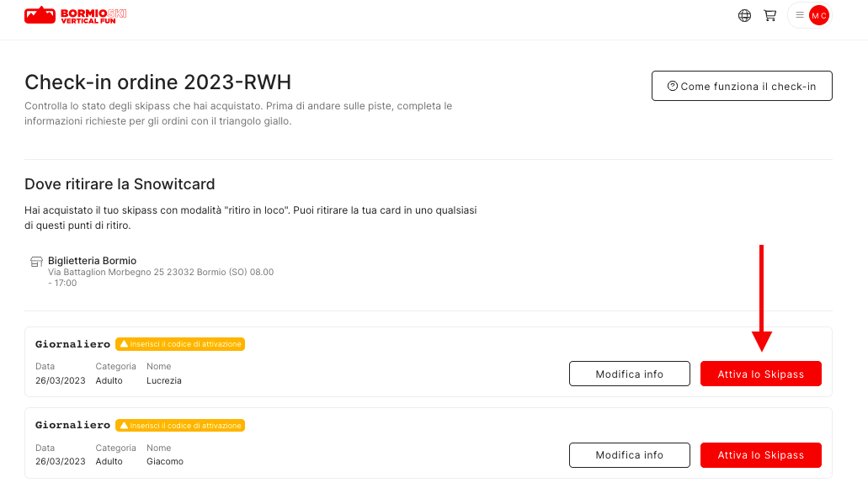Select the Biglietteria Bormio pickup point
This screenshot has height=504, width=868.
(152, 271)
